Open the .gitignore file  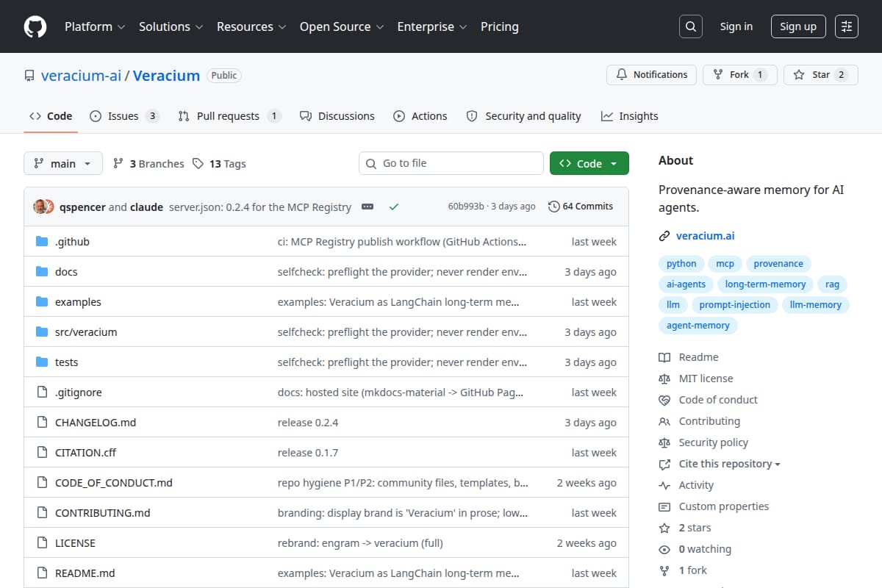[x=79, y=392]
